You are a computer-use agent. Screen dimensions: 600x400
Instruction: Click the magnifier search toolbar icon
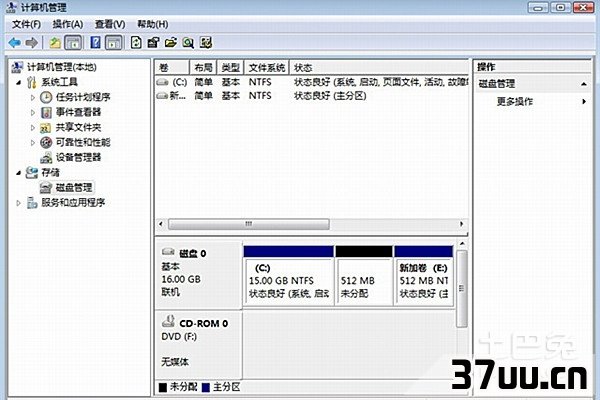point(188,42)
